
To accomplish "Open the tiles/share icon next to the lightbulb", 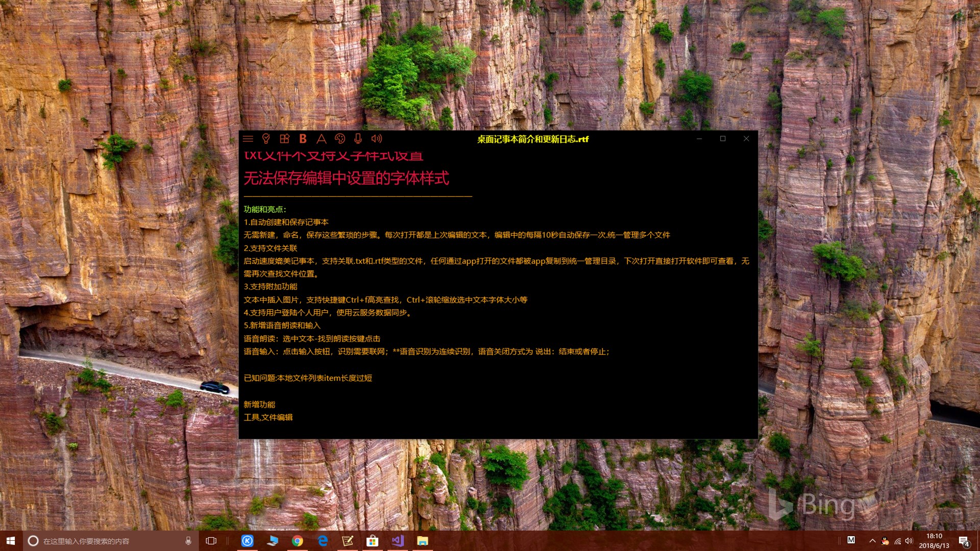I will click(x=284, y=139).
